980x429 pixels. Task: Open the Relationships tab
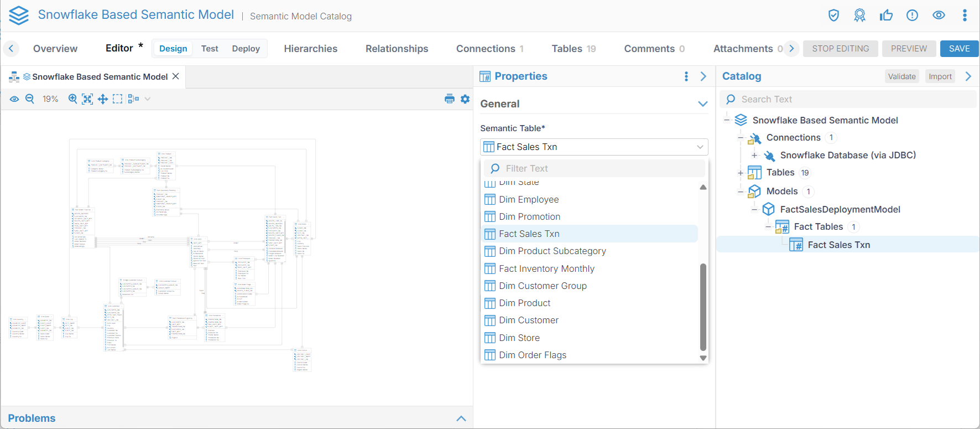click(397, 49)
